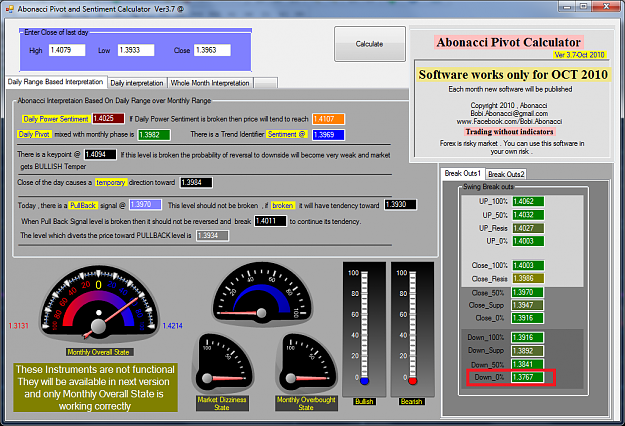Click the keypoint value 1.4094
The height and width of the screenshot is (426, 625).
[x=100, y=154]
